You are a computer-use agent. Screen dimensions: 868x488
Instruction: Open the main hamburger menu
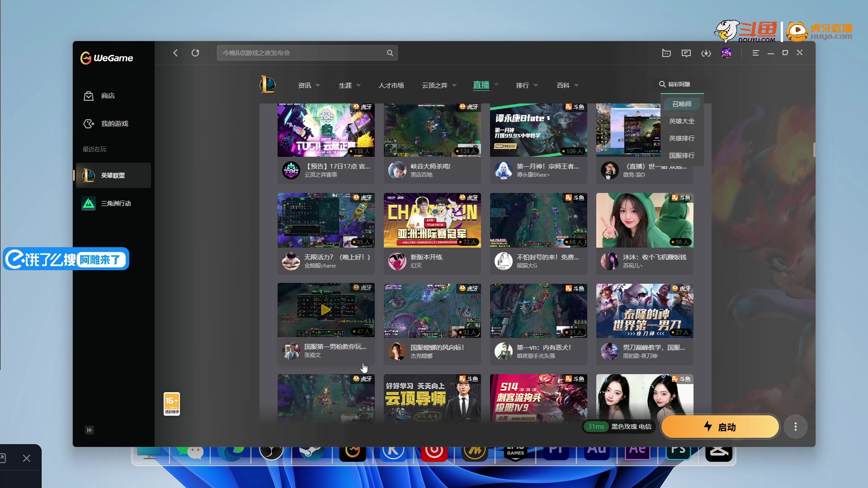click(755, 53)
